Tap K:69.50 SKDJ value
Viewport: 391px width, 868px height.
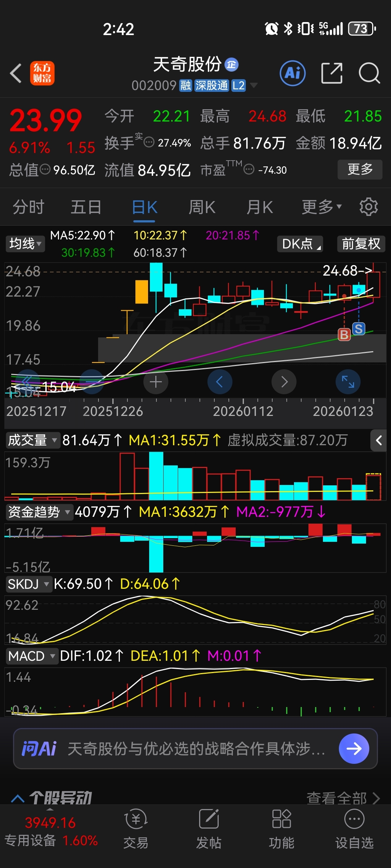(84, 584)
